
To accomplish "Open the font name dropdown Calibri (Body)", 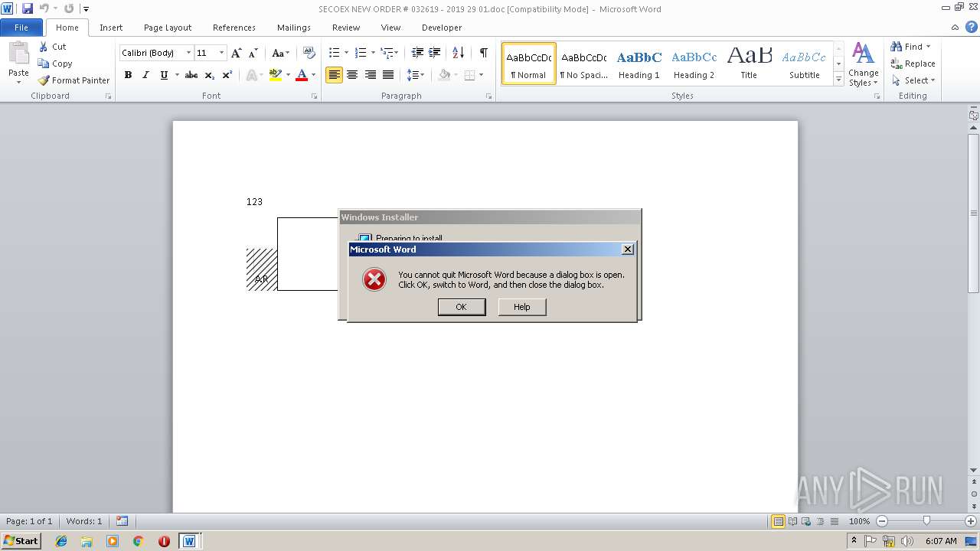I will (188, 53).
